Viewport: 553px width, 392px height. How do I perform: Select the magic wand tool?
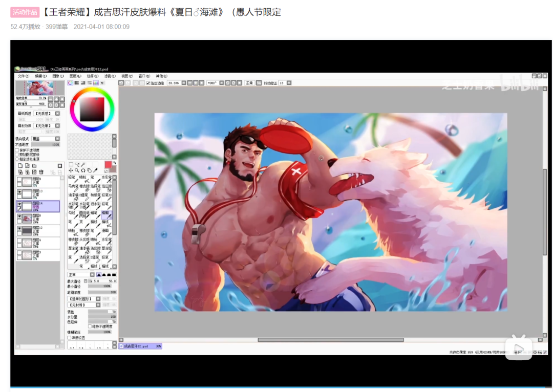coord(83,165)
